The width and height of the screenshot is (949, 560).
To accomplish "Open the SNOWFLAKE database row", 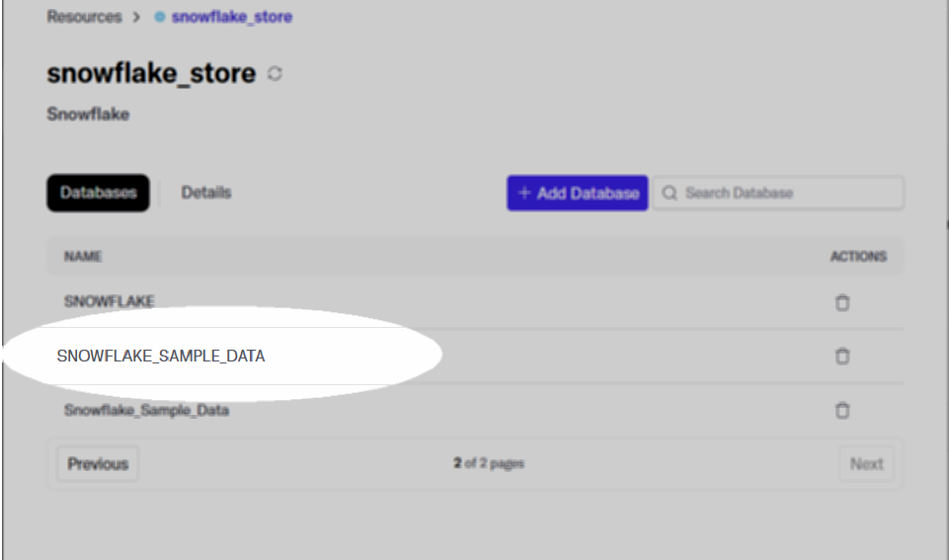I will click(475, 301).
